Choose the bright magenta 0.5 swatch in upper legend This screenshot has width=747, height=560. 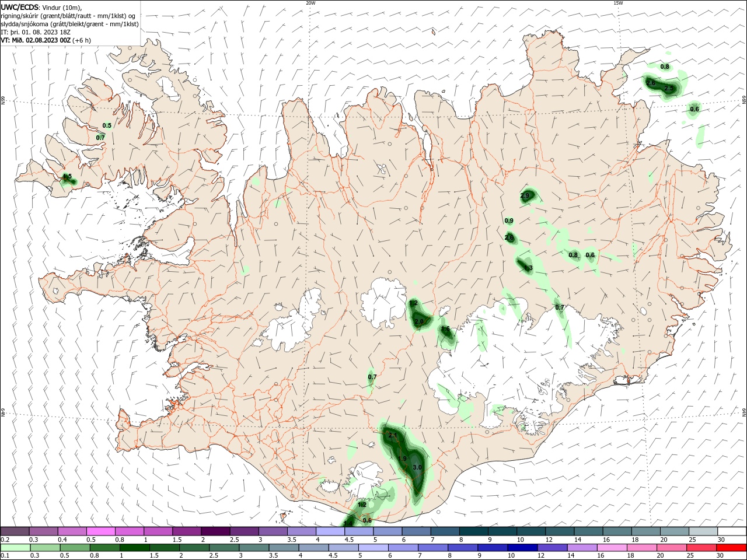point(100,531)
